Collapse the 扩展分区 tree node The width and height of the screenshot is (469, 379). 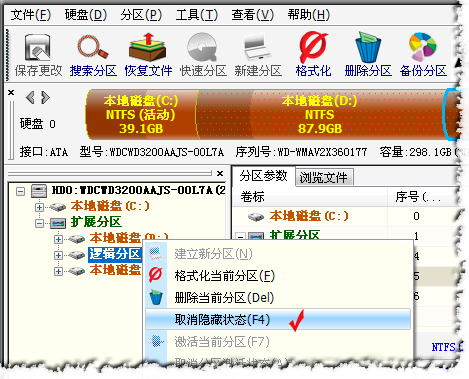(x=39, y=223)
